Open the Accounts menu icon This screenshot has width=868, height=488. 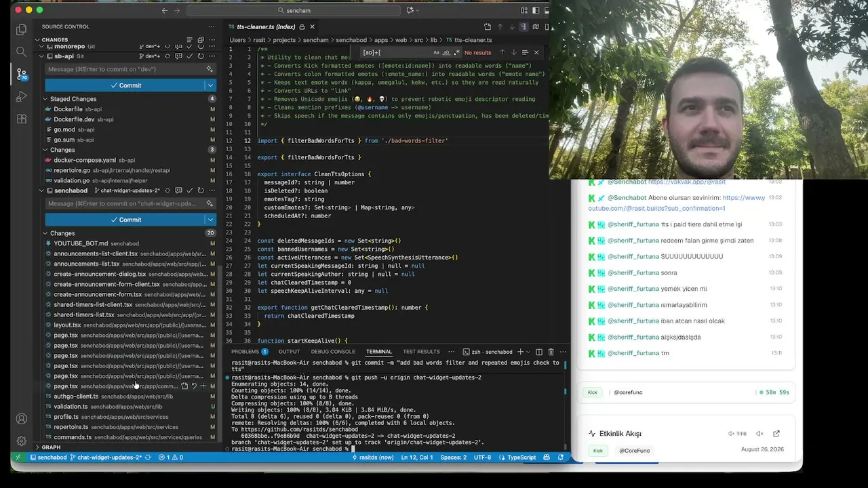pos(21,419)
